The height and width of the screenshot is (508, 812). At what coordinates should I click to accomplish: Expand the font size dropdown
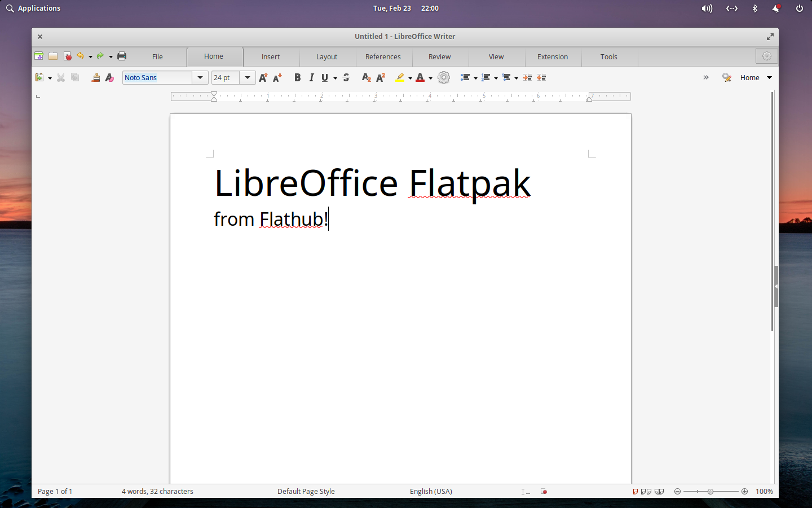pyautogui.click(x=247, y=77)
